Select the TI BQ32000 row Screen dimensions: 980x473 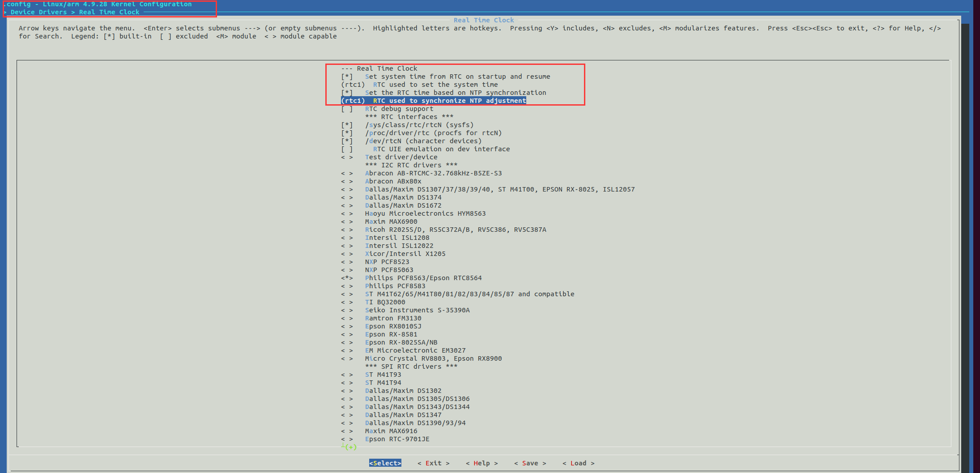373,302
